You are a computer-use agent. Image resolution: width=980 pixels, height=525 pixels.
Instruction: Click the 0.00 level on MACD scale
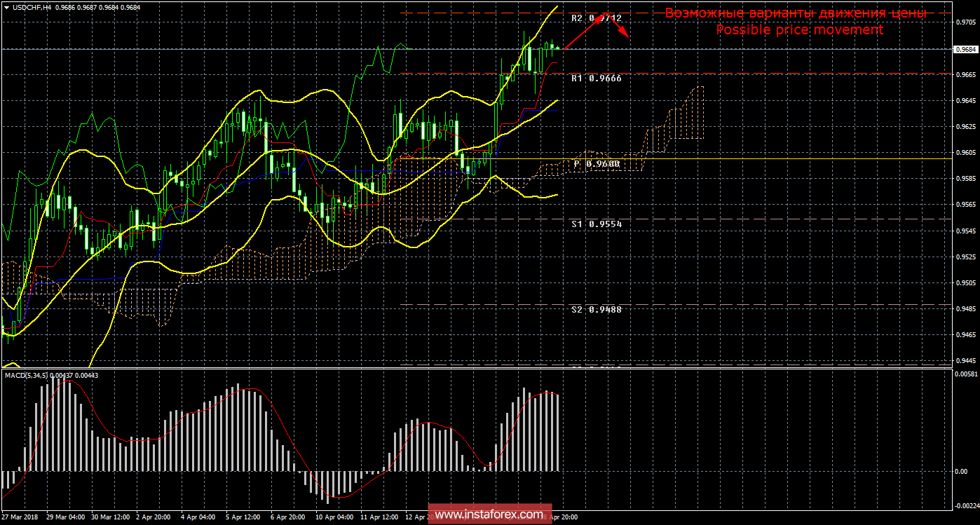pyautogui.click(x=960, y=471)
